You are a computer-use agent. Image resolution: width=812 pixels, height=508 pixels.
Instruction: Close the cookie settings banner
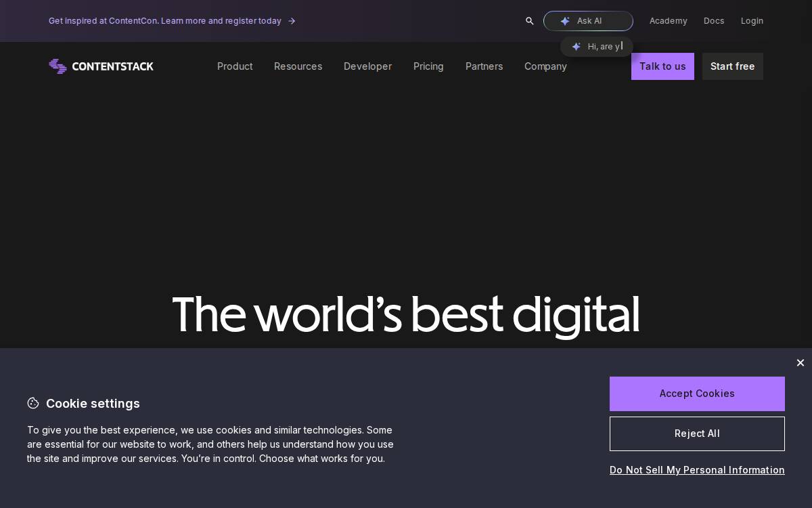tap(800, 363)
